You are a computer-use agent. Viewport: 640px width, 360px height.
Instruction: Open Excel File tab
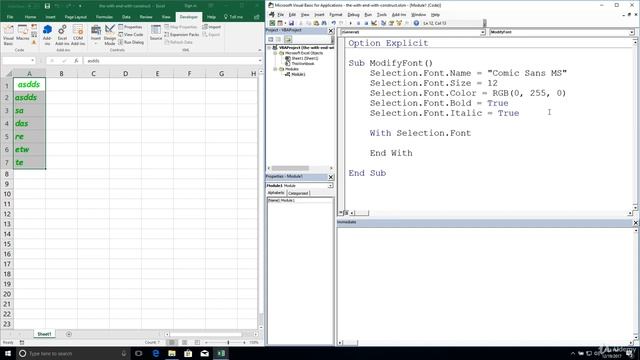[x=10, y=17]
